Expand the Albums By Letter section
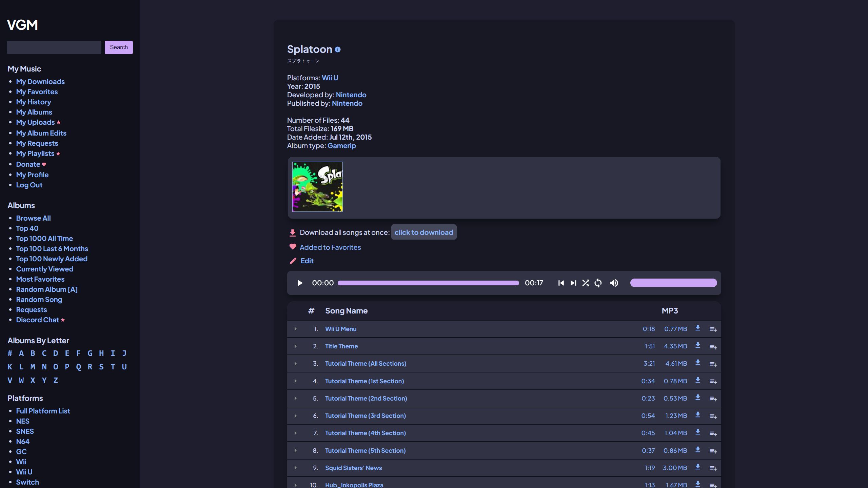Viewport: 868px width, 488px height. coord(38,341)
